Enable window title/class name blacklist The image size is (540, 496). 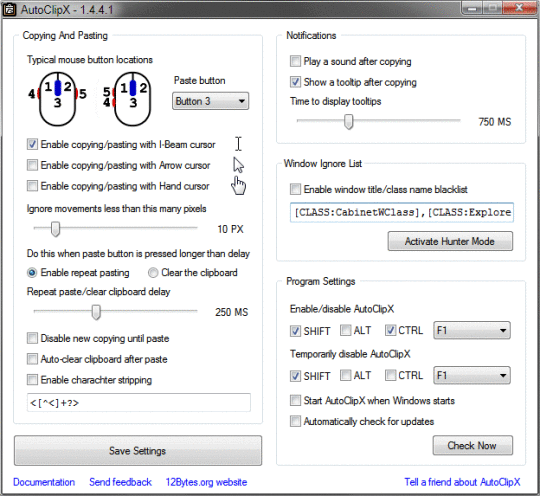(x=295, y=189)
